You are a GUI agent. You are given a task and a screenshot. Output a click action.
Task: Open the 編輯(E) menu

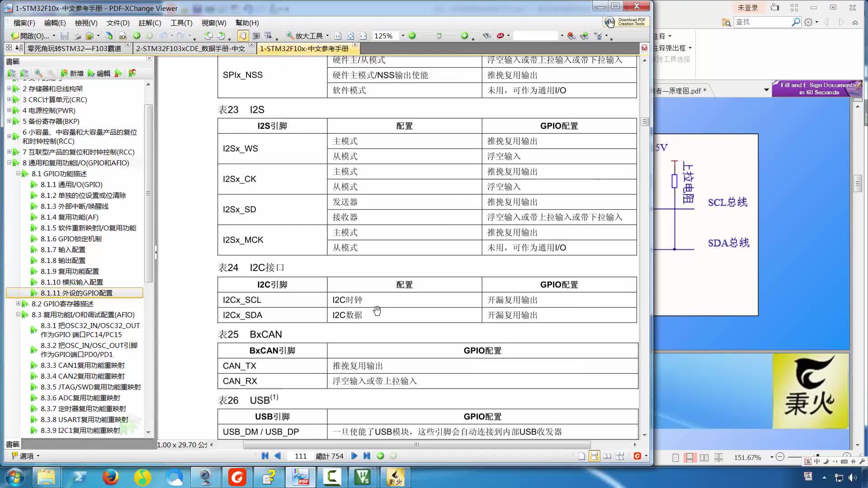pos(55,23)
